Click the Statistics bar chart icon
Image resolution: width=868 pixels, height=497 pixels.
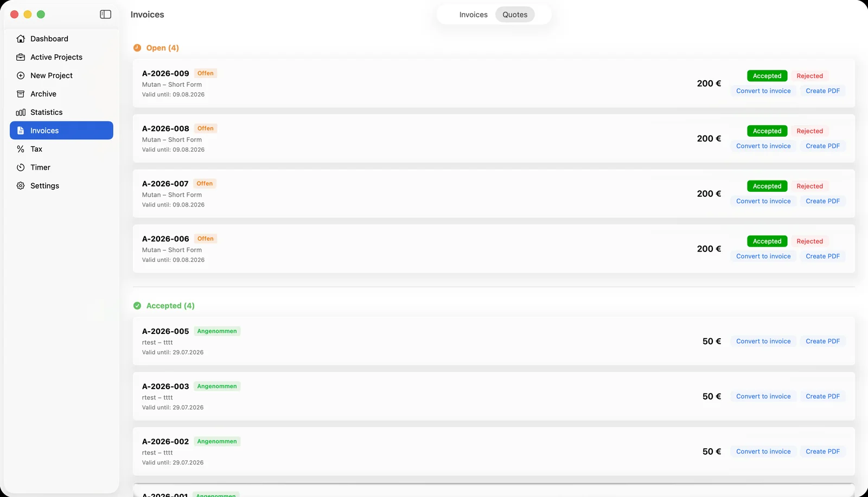pos(21,112)
